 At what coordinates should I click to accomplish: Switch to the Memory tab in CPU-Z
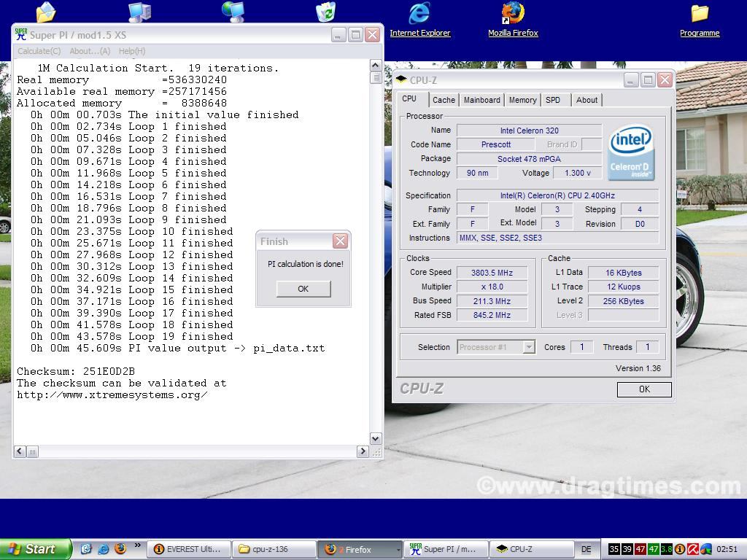point(522,100)
